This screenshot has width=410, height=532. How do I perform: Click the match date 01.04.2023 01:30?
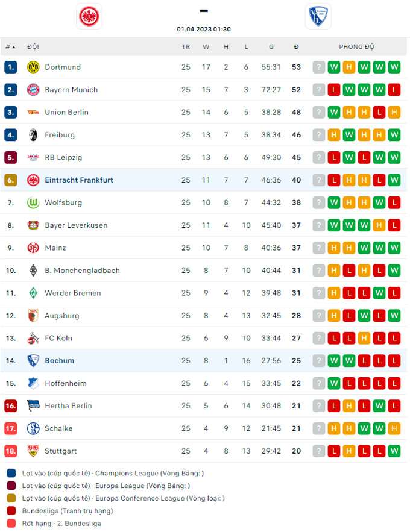pos(203,27)
